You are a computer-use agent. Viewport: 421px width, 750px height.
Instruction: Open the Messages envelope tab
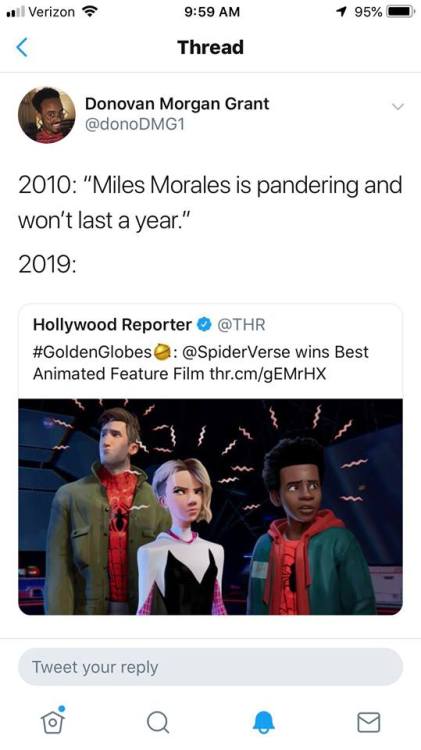[369, 722]
